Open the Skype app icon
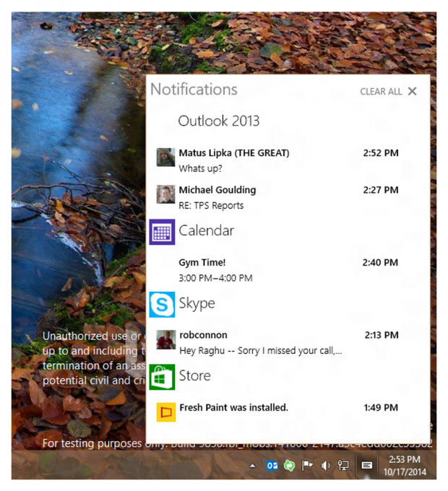This screenshot has width=448, height=491. click(162, 305)
